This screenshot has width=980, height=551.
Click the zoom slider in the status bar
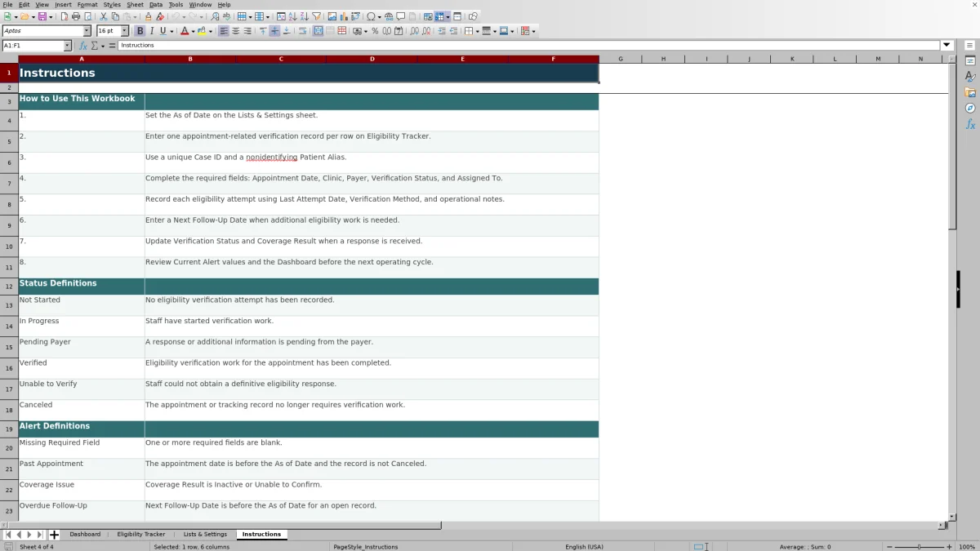[919, 547]
